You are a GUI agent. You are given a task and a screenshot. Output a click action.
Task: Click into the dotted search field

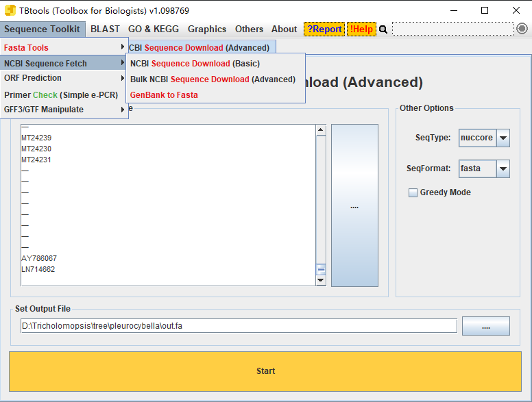click(x=453, y=29)
